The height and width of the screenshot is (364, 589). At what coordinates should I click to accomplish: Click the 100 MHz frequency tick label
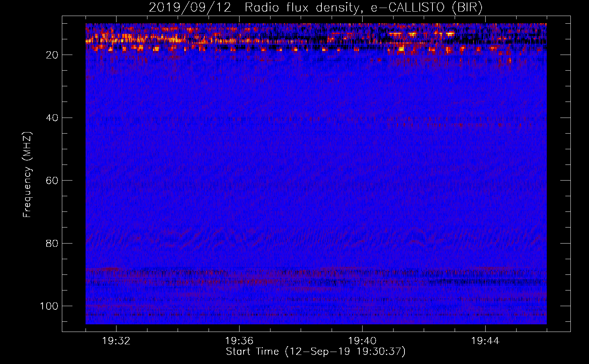tap(49, 306)
